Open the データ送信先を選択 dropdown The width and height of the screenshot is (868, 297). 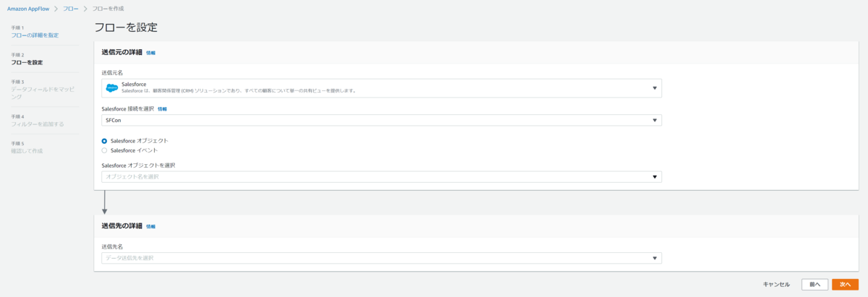[x=382, y=258]
